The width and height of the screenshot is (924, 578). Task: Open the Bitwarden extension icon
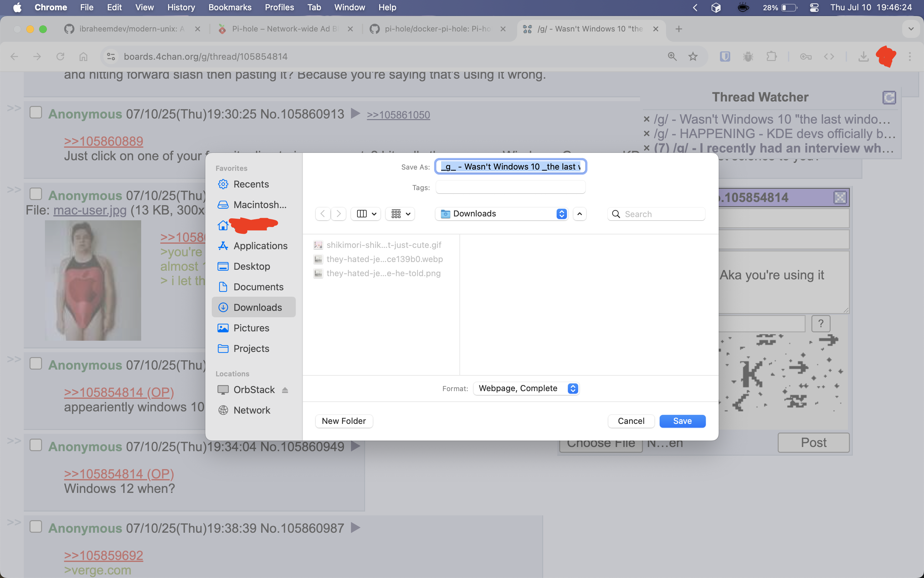725,57
